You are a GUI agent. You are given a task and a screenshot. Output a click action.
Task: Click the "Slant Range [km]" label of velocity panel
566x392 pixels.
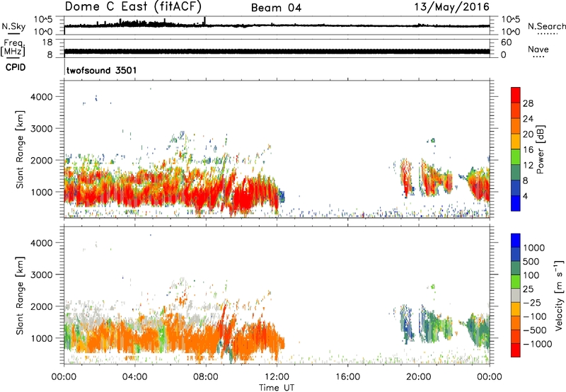tap(20, 296)
